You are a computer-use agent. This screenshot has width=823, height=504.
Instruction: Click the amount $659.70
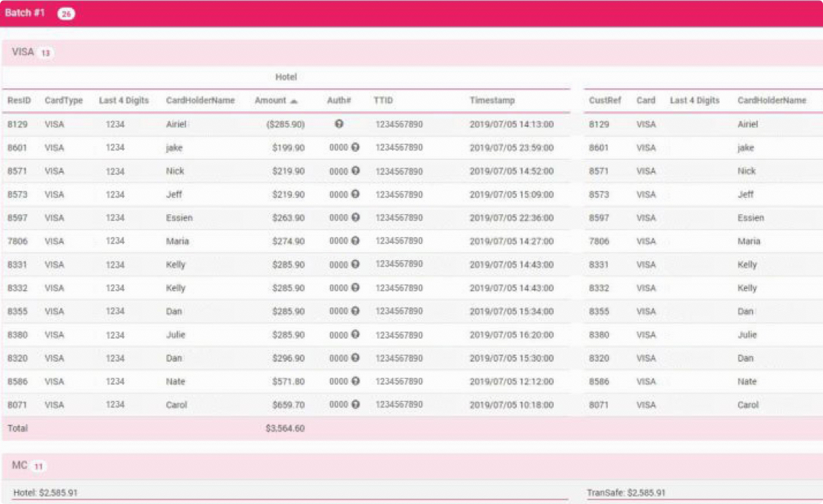click(x=288, y=405)
